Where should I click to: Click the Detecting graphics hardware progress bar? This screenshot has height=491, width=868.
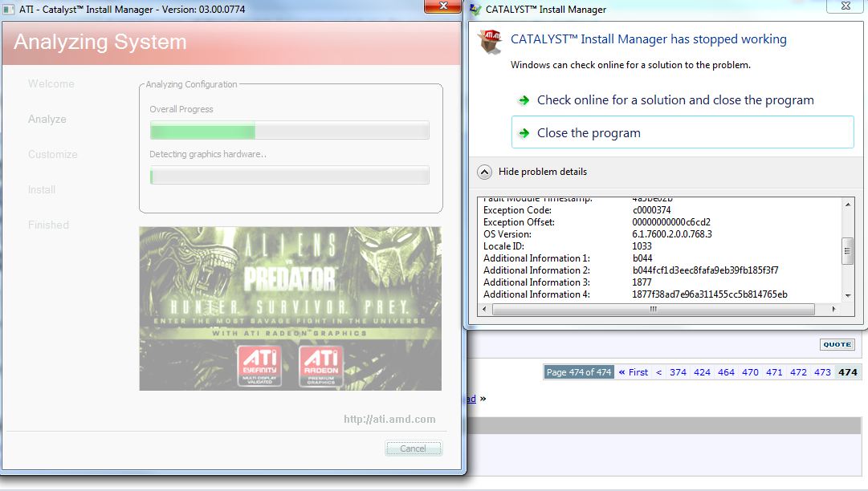(x=290, y=175)
